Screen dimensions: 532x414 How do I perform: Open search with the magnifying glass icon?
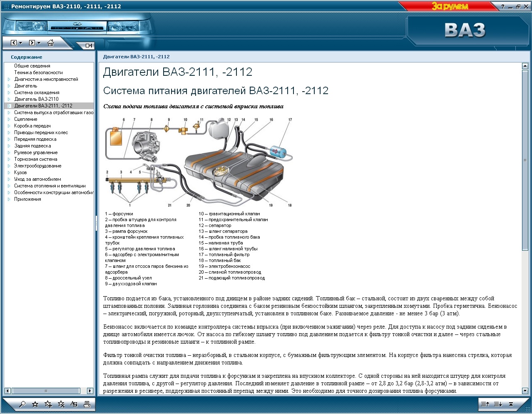[x=22, y=404]
